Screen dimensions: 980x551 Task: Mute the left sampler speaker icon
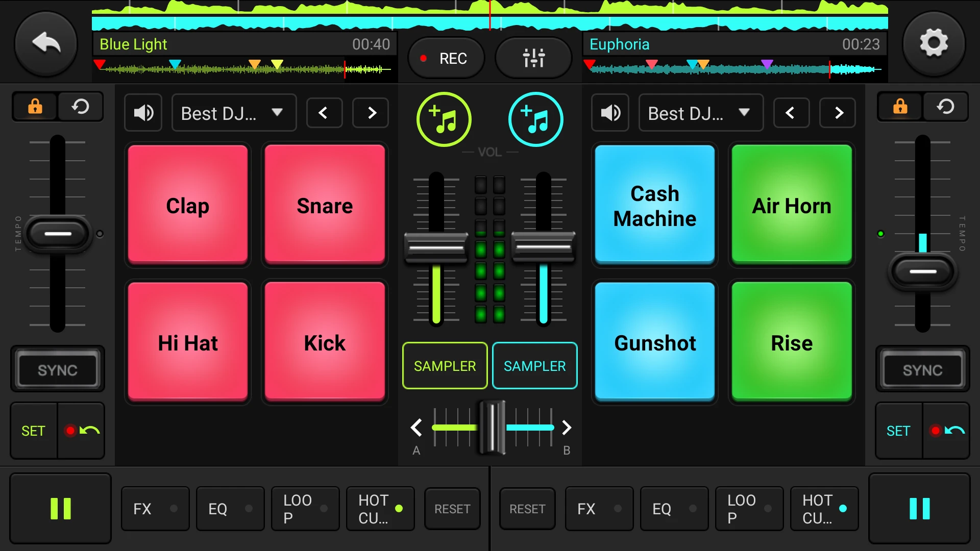tap(143, 113)
